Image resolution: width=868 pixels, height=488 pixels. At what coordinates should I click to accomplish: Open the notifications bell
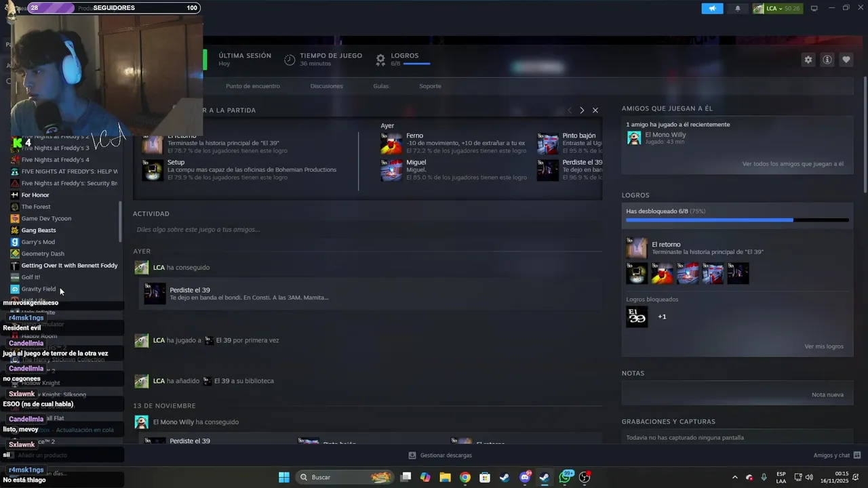coord(738,8)
